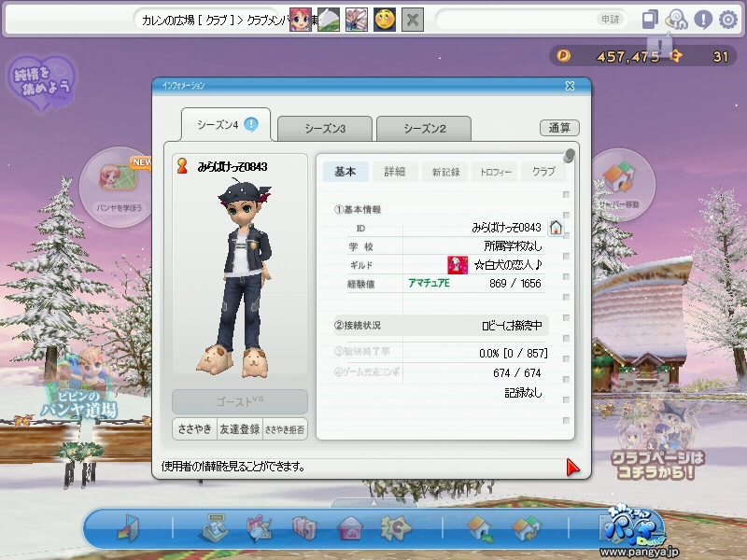Select the 基本 sub-tab
747x560 pixels.
(345, 172)
